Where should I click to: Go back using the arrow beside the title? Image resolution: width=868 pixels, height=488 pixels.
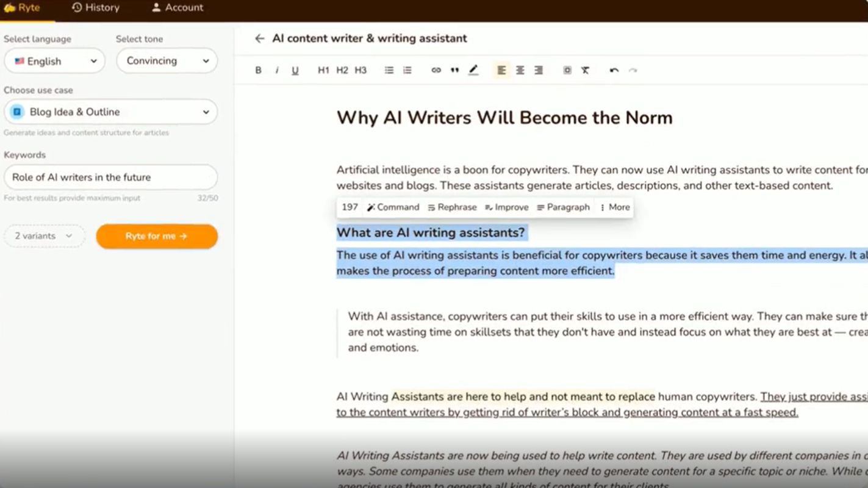(260, 38)
